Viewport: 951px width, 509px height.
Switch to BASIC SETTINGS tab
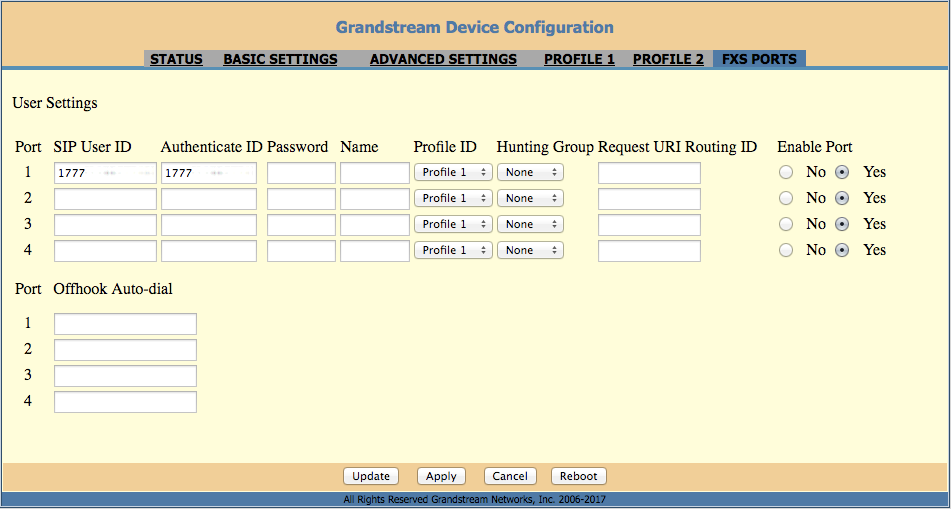280,59
